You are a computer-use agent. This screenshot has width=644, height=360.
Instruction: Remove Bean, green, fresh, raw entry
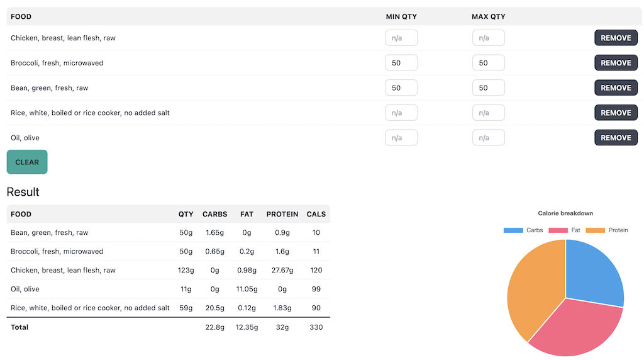615,88
